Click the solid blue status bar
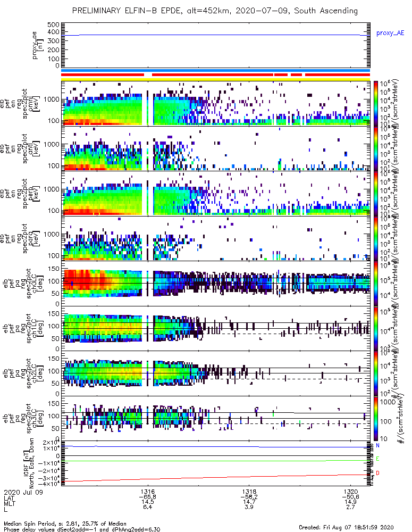 (216, 70)
